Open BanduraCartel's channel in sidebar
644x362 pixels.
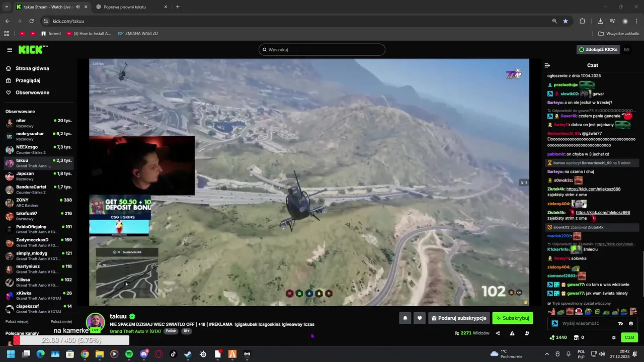pos(39,190)
